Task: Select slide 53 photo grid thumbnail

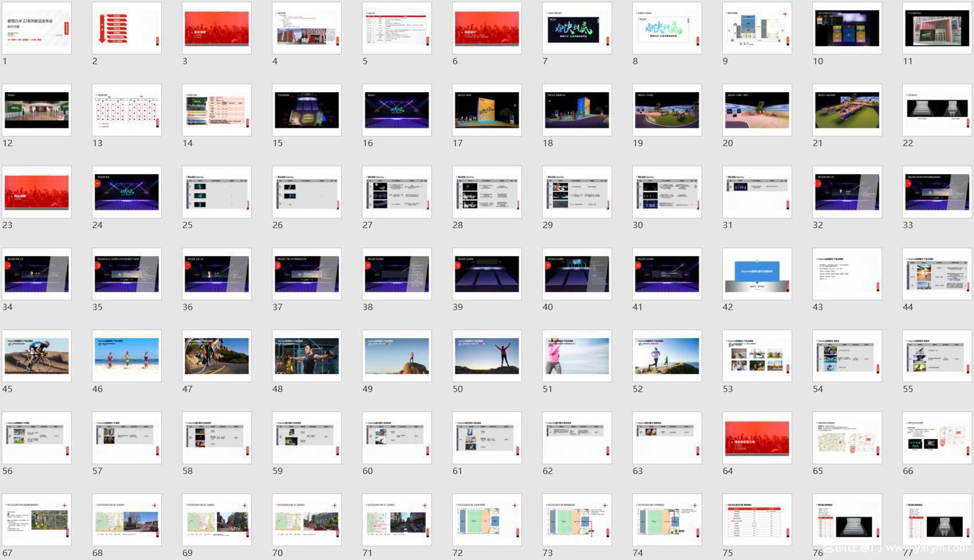Action: coord(757,356)
